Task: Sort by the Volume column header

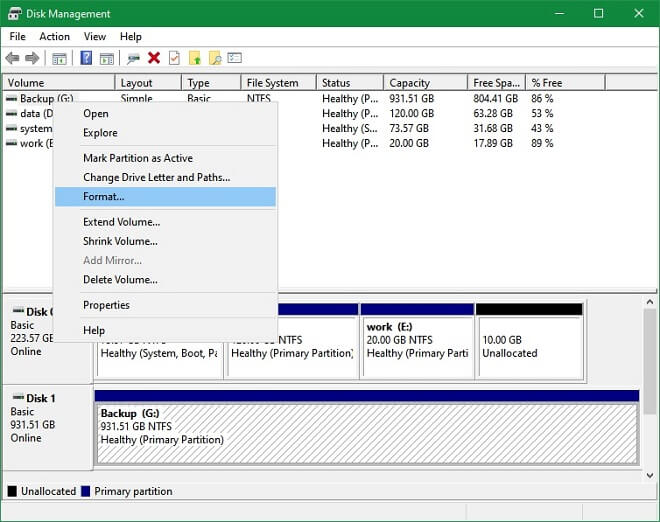Action: coord(59,83)
